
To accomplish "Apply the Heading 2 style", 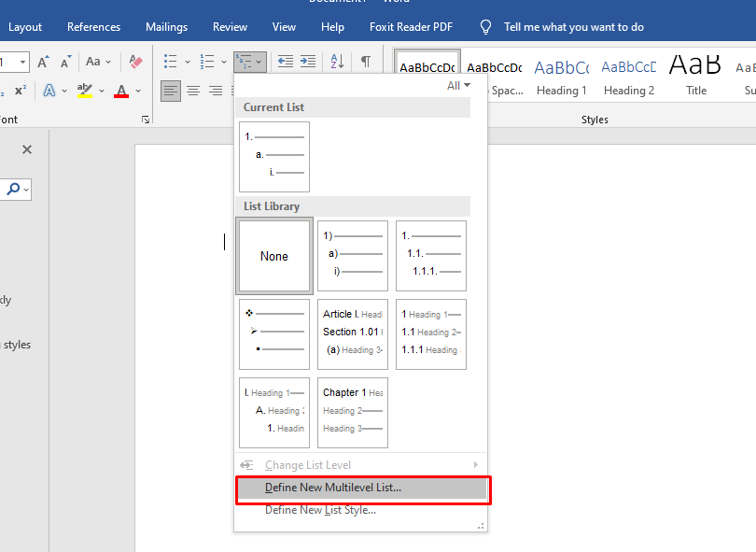I will [629, 77].
